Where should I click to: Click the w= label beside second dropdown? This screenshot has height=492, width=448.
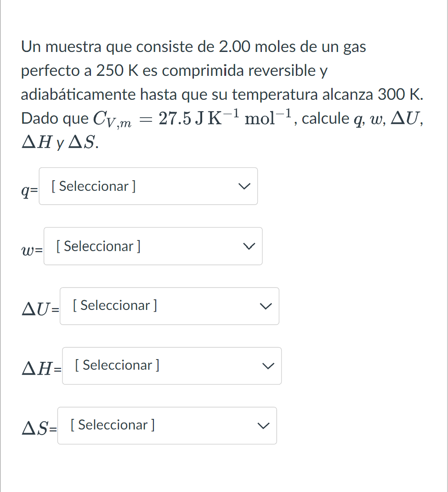32,251
